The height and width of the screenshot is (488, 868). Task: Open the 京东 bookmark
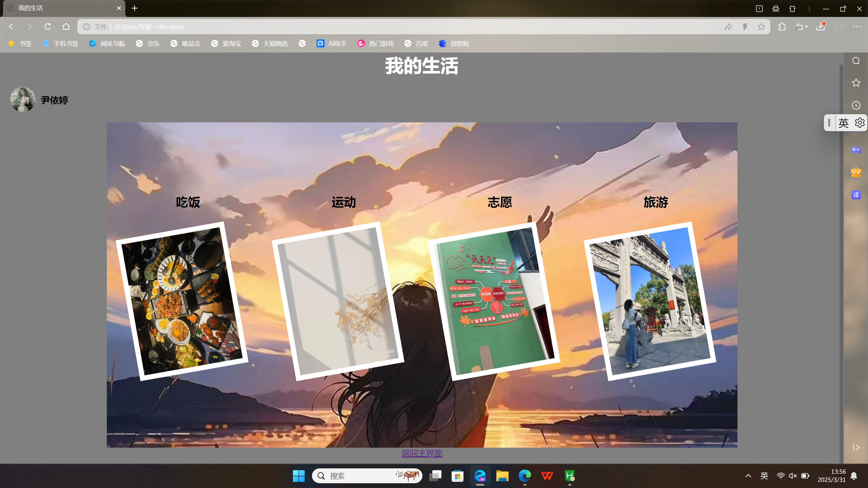click(x=148, y=43)
